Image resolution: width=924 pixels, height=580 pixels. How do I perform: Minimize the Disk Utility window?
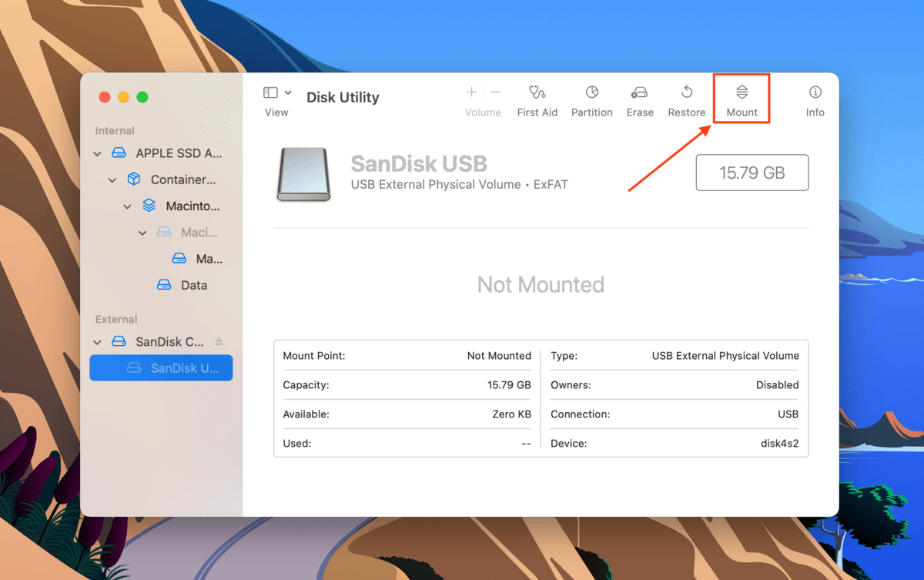pyautogui.click(x=123, y=97)
